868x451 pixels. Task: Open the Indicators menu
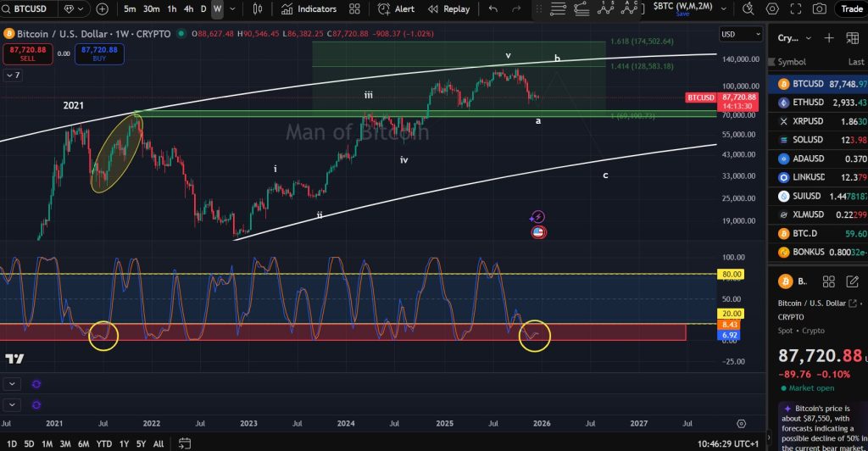coord(309,9)
